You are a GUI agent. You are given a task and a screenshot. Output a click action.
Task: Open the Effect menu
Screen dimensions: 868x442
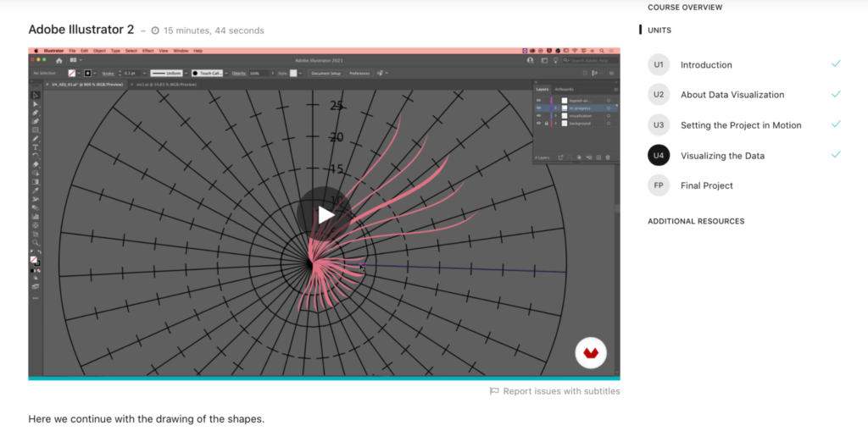[x=147, y=51]
